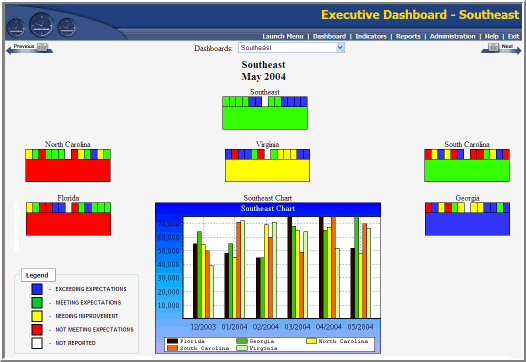Viewport: 526px width, 362px height.
Task: Click the 04/2004 axis label
Action: (x=329, y=327)
